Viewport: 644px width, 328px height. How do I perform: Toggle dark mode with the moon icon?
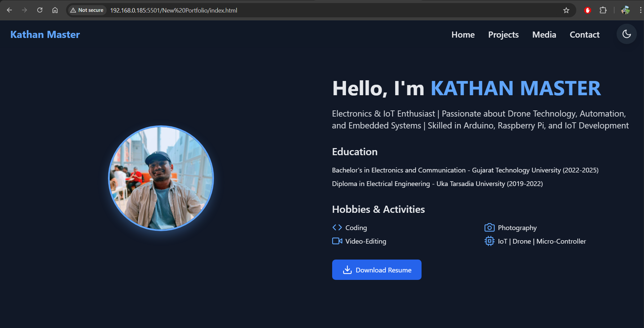pyautogui.click(x=626, y=34)
